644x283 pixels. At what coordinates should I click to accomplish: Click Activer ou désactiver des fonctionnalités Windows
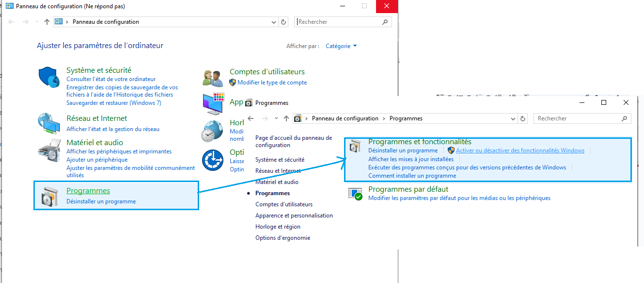(520, 150)
